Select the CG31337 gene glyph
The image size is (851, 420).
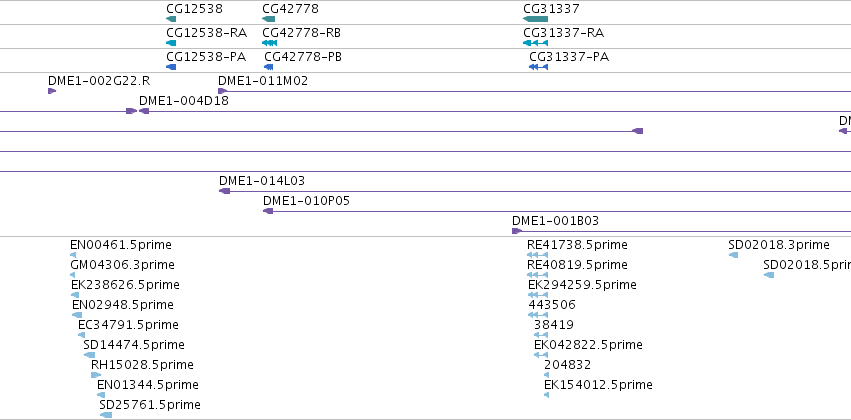[x=536, y=19]
